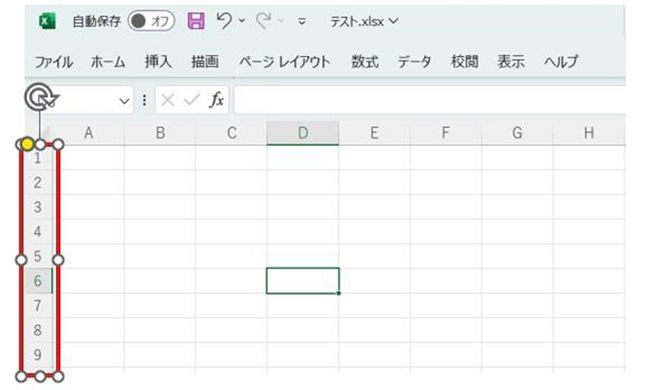Click the yellow adjustment handle on the shape

coord(27,145)
